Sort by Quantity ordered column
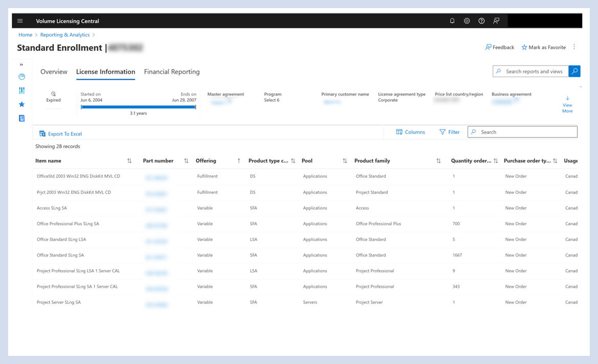 496,161
